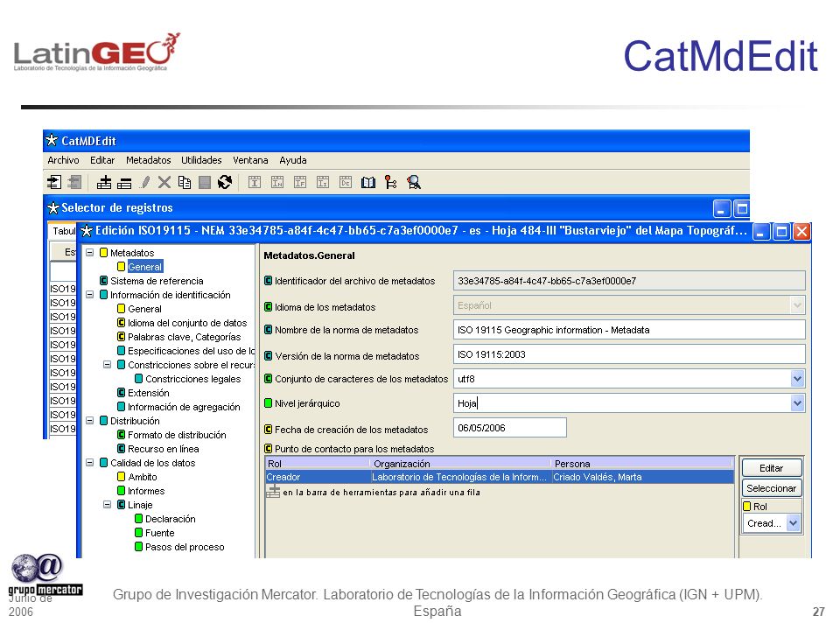Open the Nivel jerárquico dropdown arrow

click(797, 402)
